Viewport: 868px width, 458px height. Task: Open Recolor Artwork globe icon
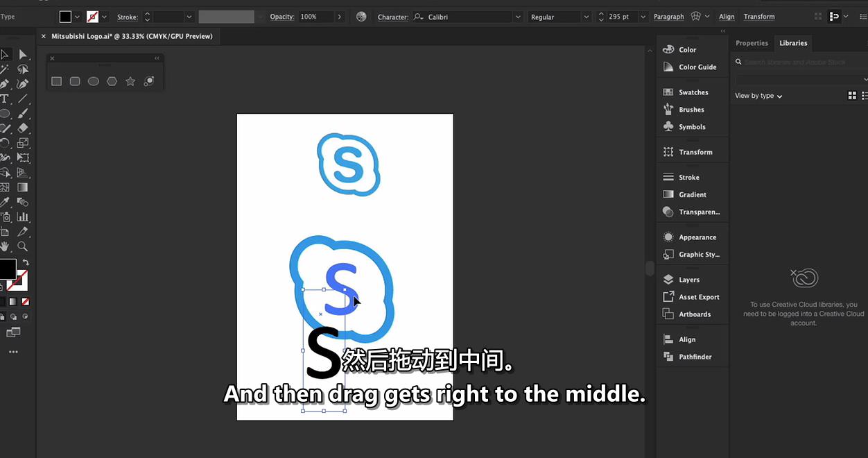pos(361,17)
